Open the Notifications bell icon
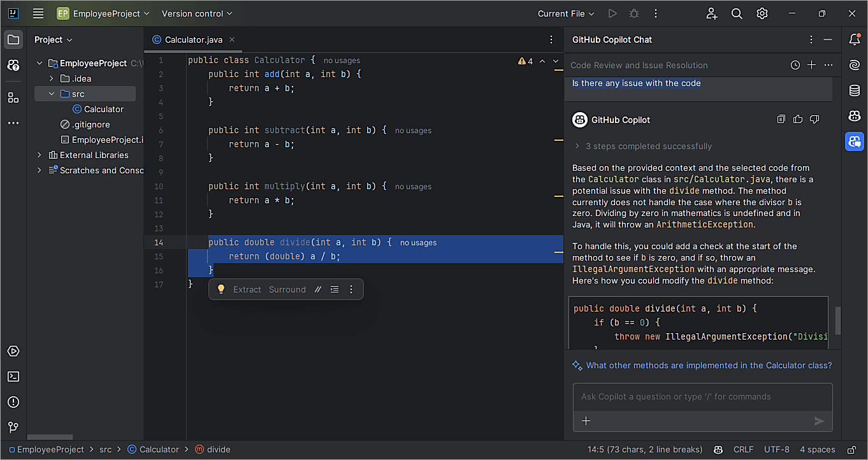 [855, 40]
